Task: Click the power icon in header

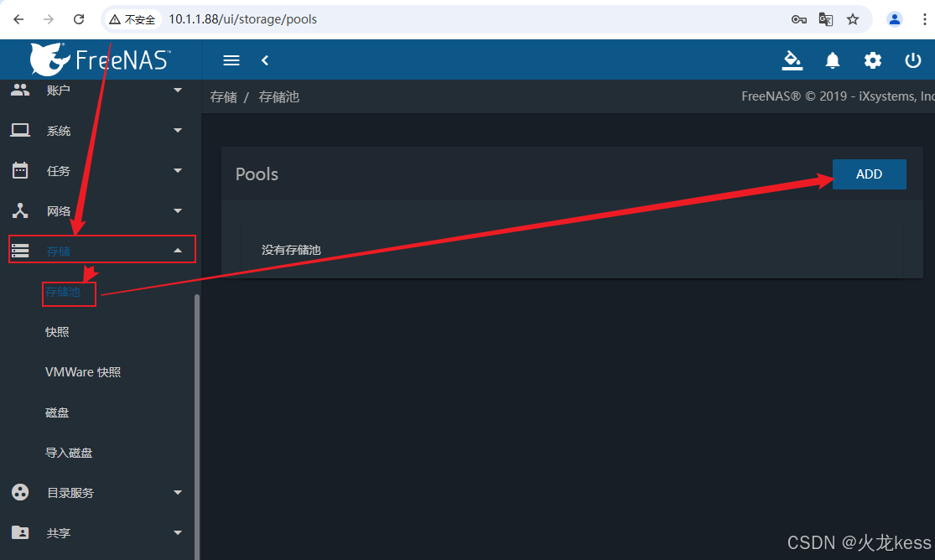Action: 913,60
